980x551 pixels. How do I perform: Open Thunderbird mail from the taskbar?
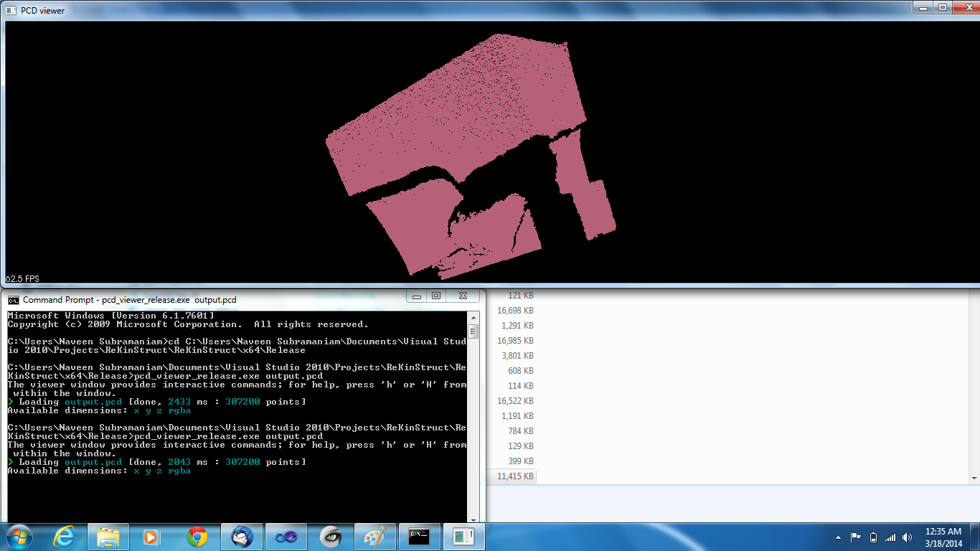pyautogui.click(x=242, y=536)
